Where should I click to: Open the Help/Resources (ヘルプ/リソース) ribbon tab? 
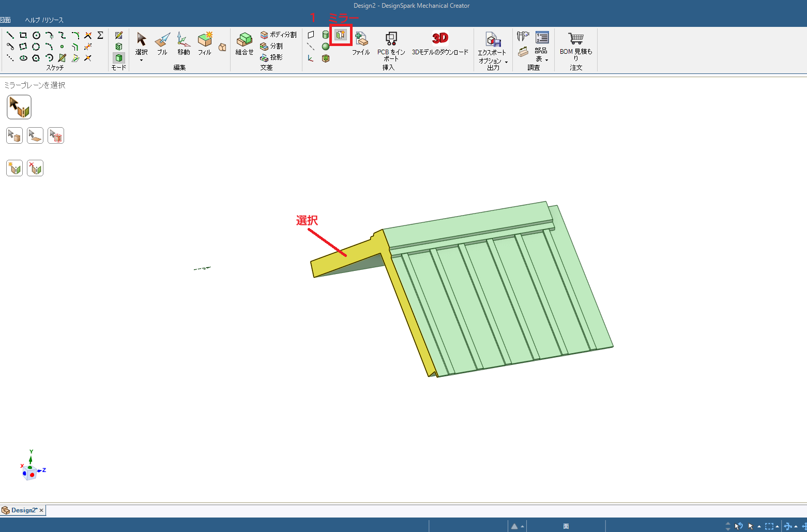(44, 20)
